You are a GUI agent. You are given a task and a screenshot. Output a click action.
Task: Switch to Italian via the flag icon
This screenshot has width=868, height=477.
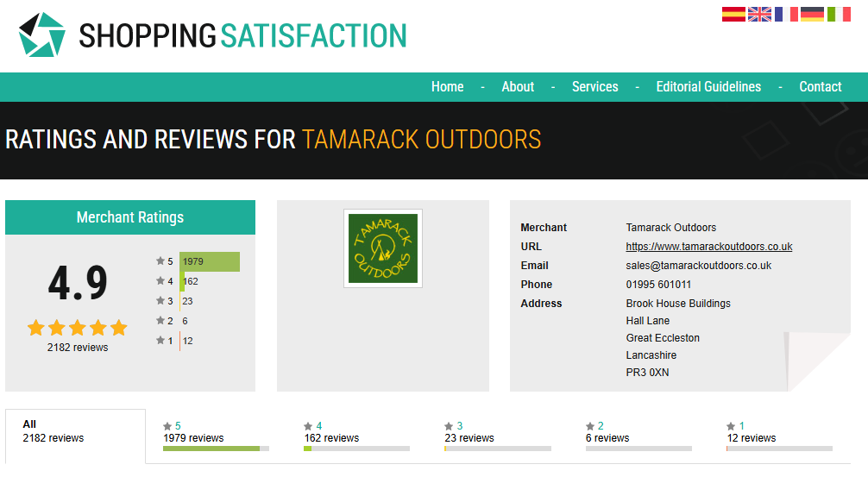click(x=838, y=14)
